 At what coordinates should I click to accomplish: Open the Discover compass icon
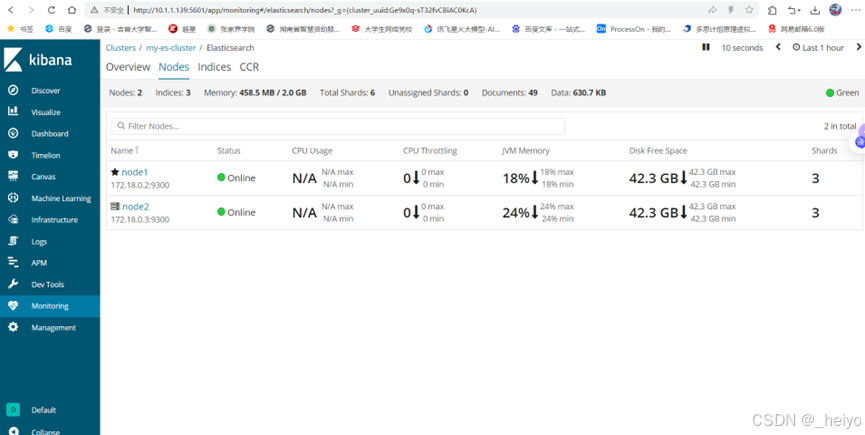click(x=13, y=90)
